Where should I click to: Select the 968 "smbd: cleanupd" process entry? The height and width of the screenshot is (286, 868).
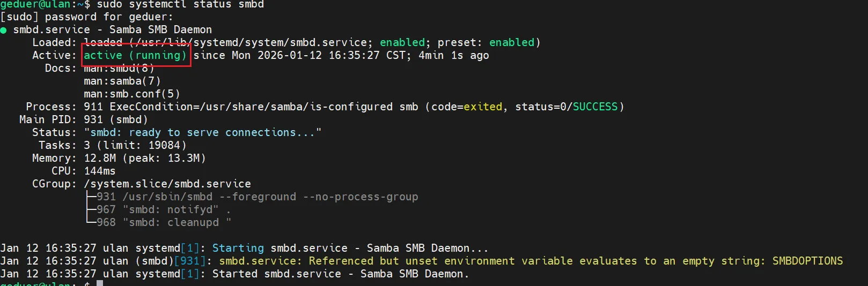tap(164, 222)
